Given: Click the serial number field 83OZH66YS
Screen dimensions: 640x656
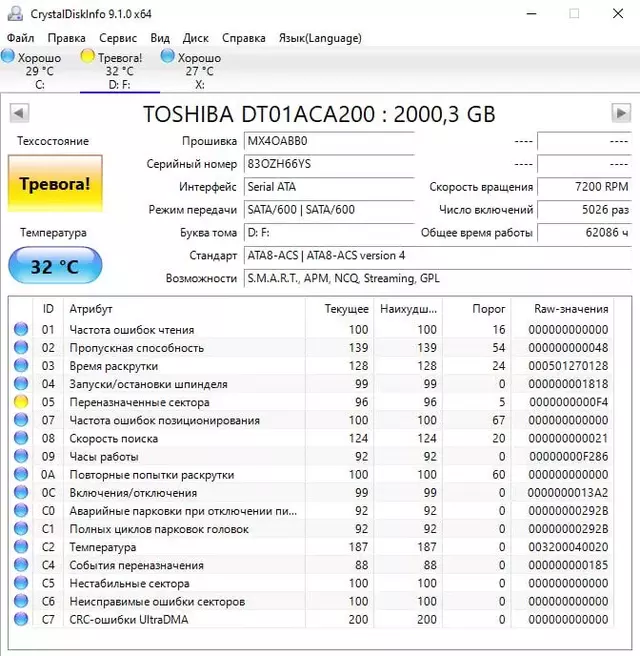Looking at the screenshot, I should (329, 164).
